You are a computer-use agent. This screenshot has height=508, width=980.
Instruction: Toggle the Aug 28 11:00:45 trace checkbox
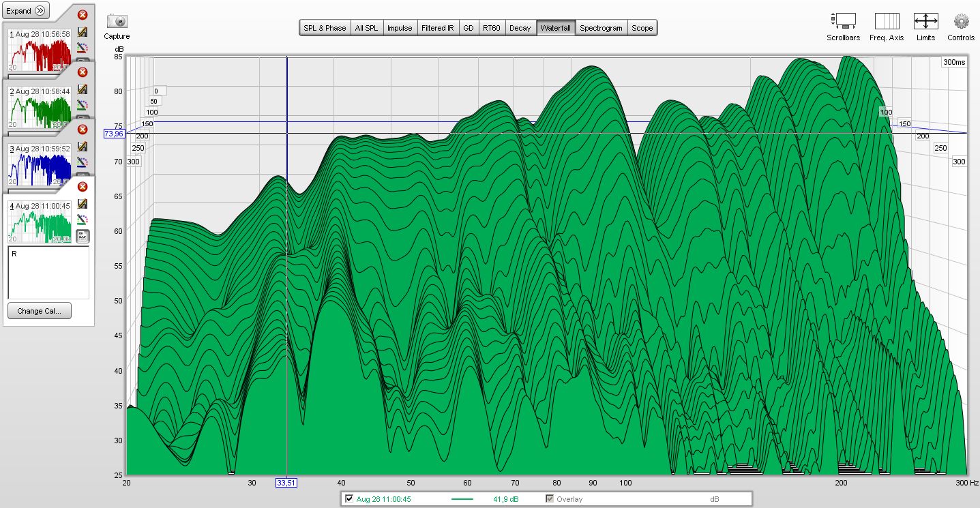coord(349,499)
